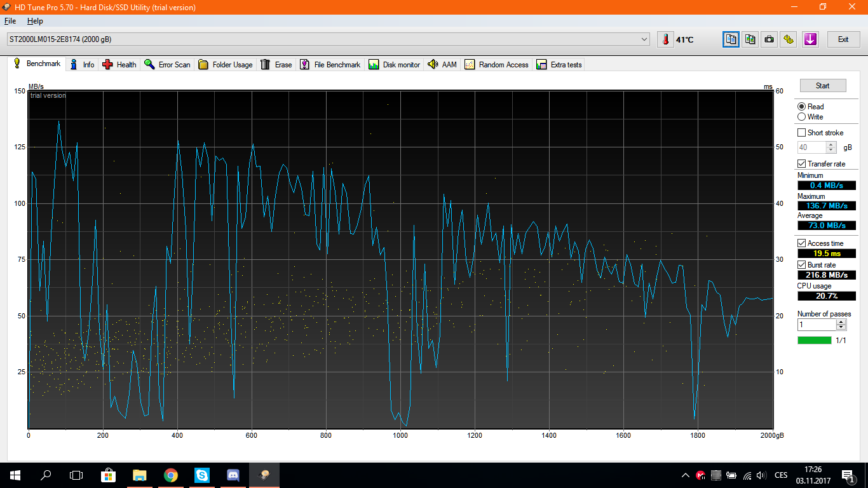The width and height of the screenshot is (868, 488).
Task: Click the camera save screenshot icon
Action: tap(770, 39)
